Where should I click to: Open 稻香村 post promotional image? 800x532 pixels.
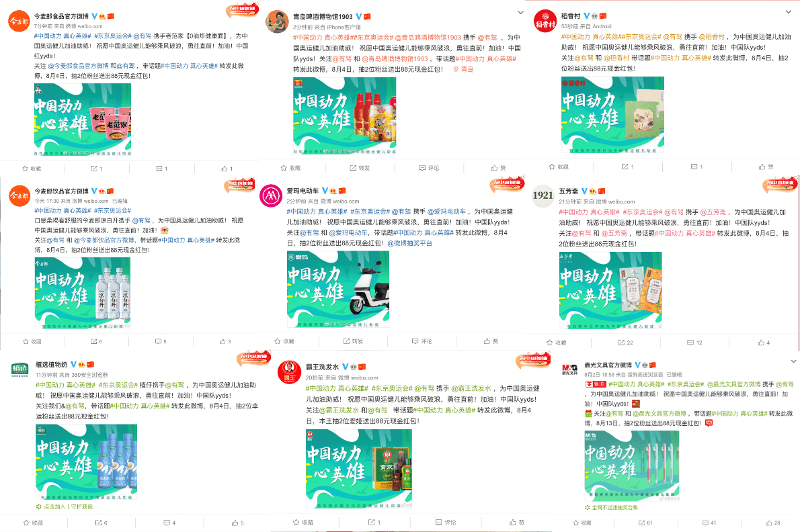612,115
